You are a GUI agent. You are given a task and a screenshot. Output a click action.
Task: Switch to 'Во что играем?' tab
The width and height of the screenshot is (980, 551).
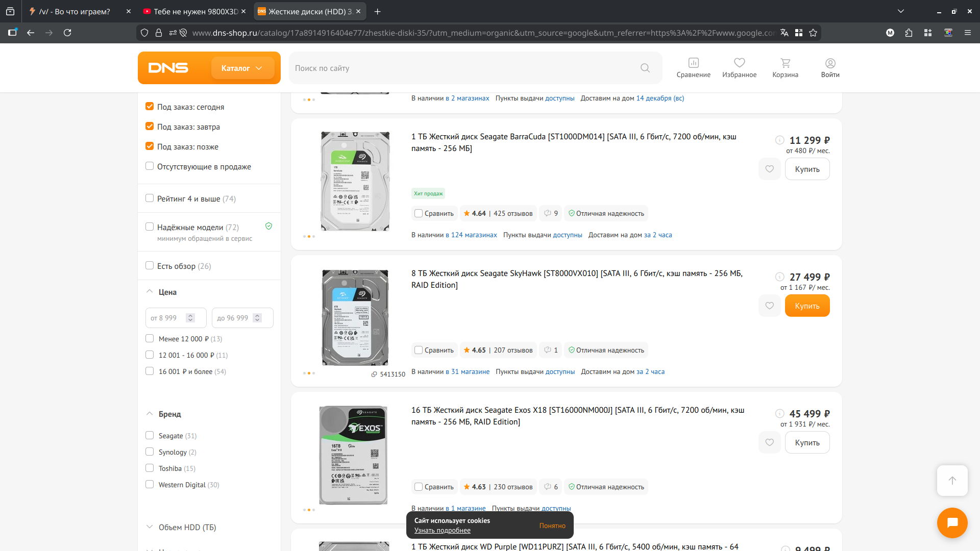[75, 11]
